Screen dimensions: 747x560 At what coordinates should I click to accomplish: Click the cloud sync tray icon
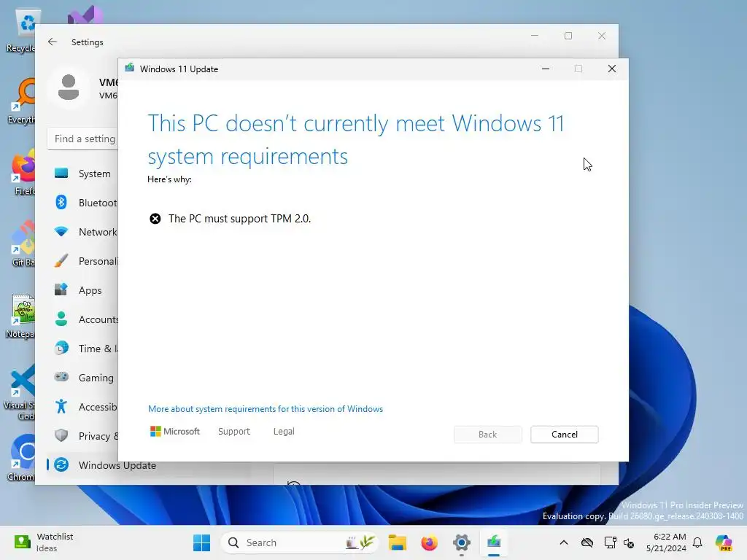587,542
